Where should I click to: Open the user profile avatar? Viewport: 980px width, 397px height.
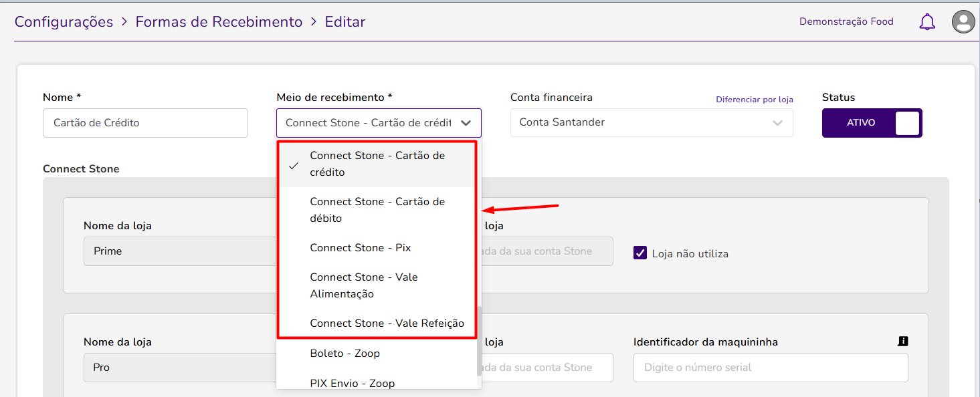pyautogui.click(x=963, y=22)
